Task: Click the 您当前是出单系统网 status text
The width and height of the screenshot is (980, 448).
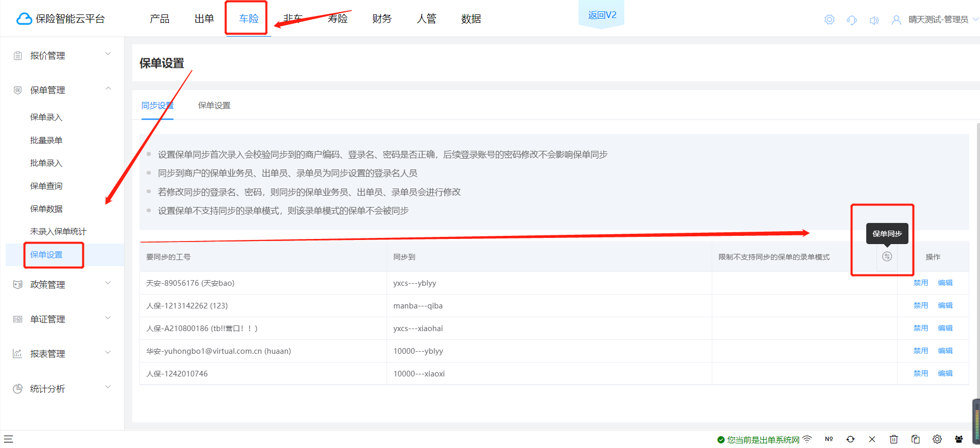Action: coord(763,440)
